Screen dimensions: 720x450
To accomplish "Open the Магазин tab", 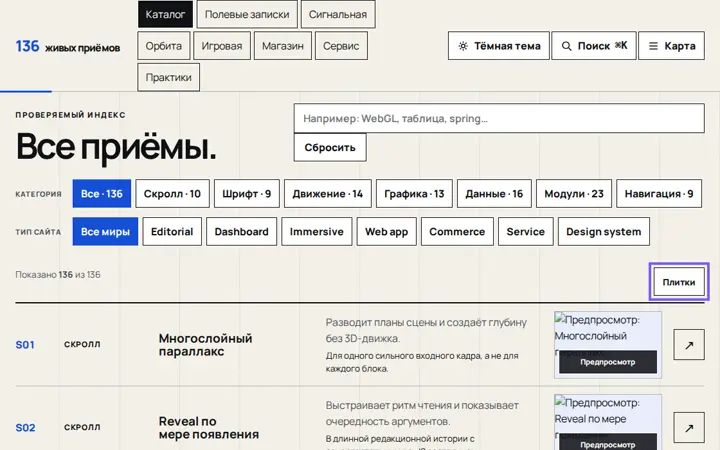I will 283,45.
